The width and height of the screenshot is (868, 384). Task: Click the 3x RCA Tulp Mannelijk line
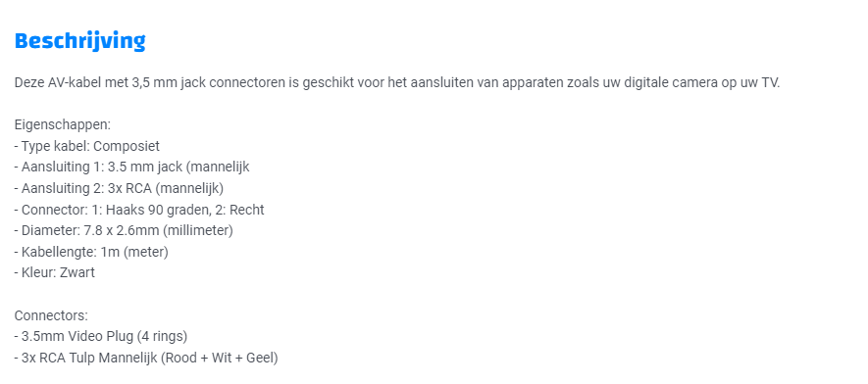pyautogui.click(x=146, y=358)
